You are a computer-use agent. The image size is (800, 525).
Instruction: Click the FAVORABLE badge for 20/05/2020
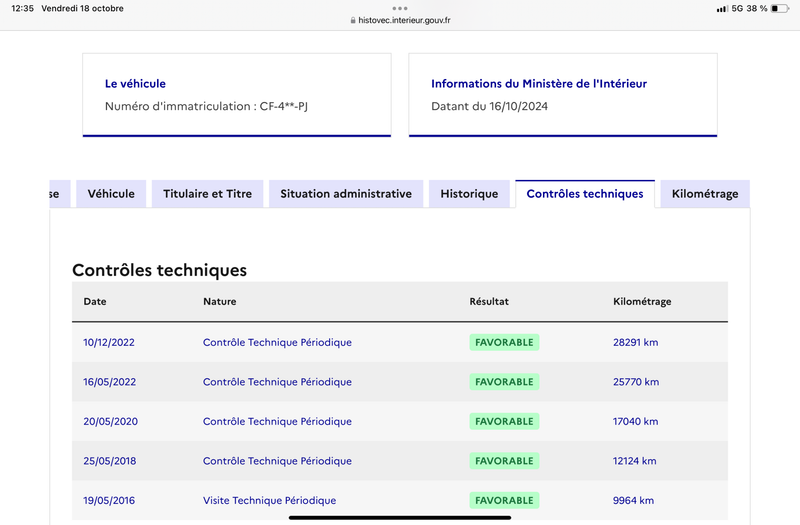504,421
